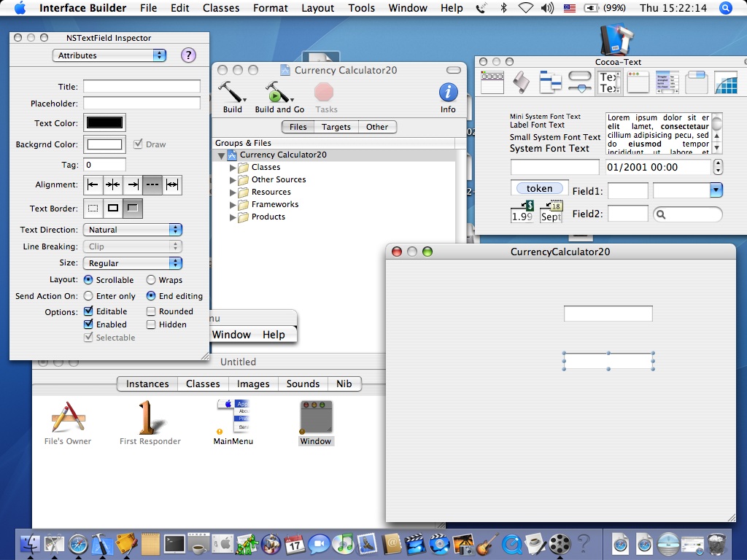Open iTunes from the Dock
The image size is (747, 560).
click(x=343, y=544)
